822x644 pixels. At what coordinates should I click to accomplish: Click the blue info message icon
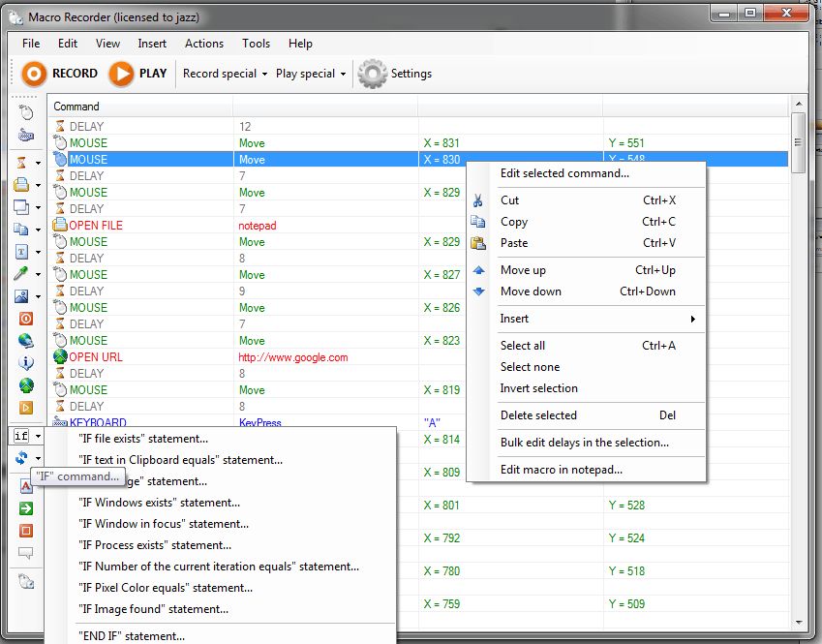tap(26, 363)
